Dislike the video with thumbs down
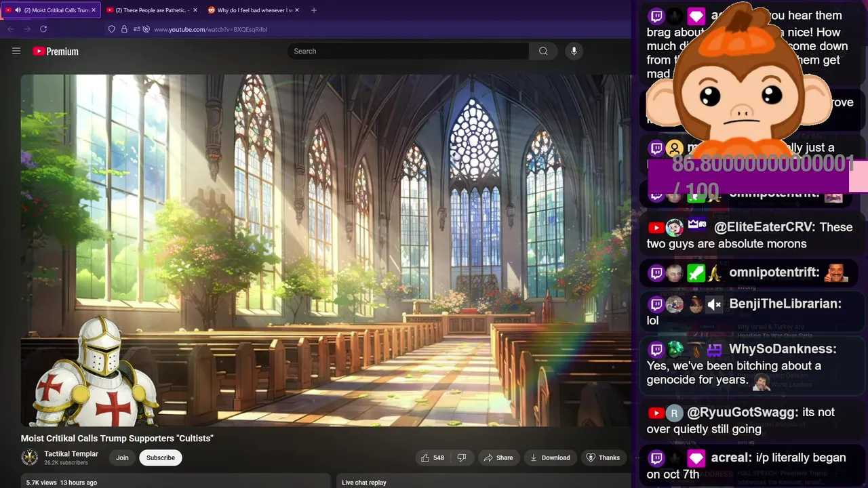The width and height of the screenshot is (868, 488). tap(462, 457)
